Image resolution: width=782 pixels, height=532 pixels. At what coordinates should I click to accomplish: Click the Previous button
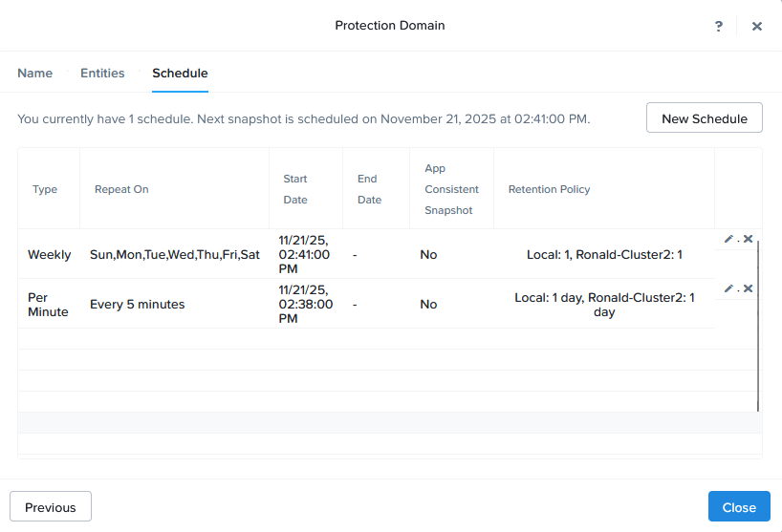51,507
